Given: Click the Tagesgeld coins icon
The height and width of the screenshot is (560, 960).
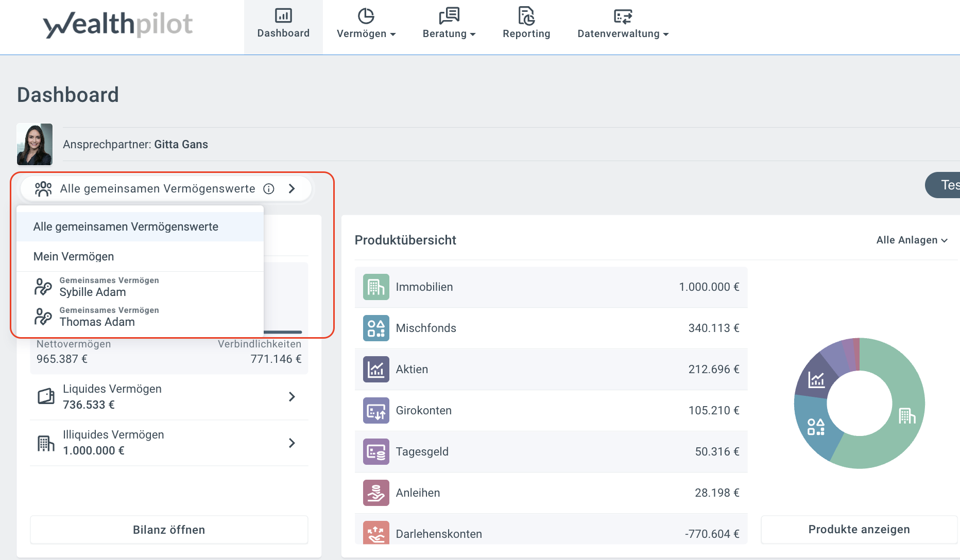Looking at the screenshot, I should 376,452.
